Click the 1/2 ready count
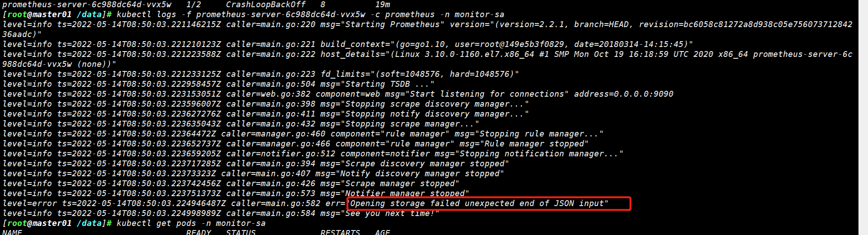868x235 pixels. point(193,5)
